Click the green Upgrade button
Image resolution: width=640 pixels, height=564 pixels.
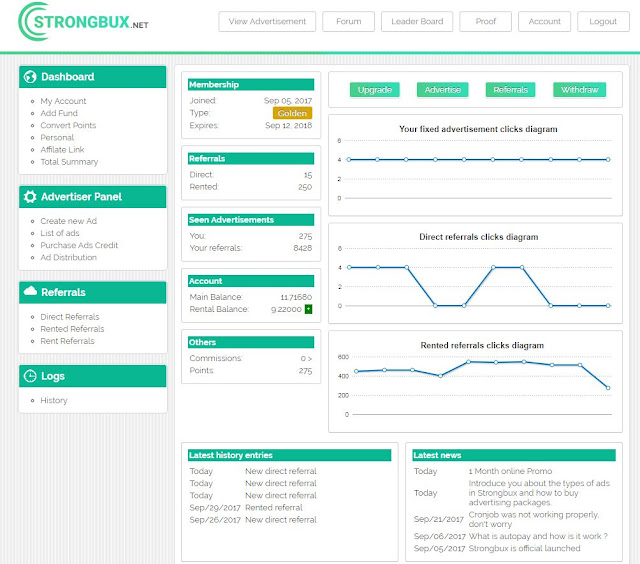(375, 90)
